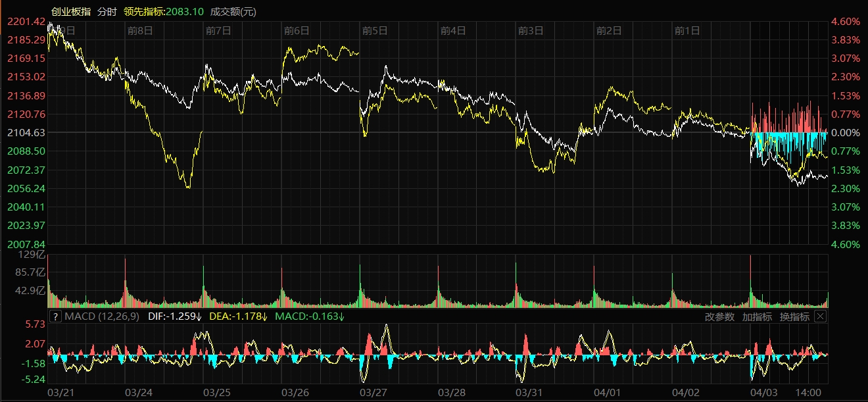
Task: Click 加指标 to add an indicator
Action: pyautogui.click(x=756, y=316)
